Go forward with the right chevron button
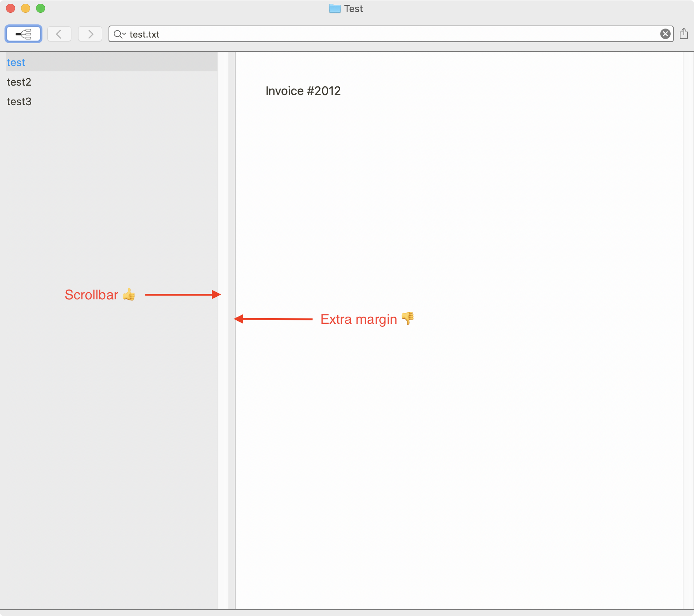The width and height of the screenshot is (694, 616). (x=90, y=34)
